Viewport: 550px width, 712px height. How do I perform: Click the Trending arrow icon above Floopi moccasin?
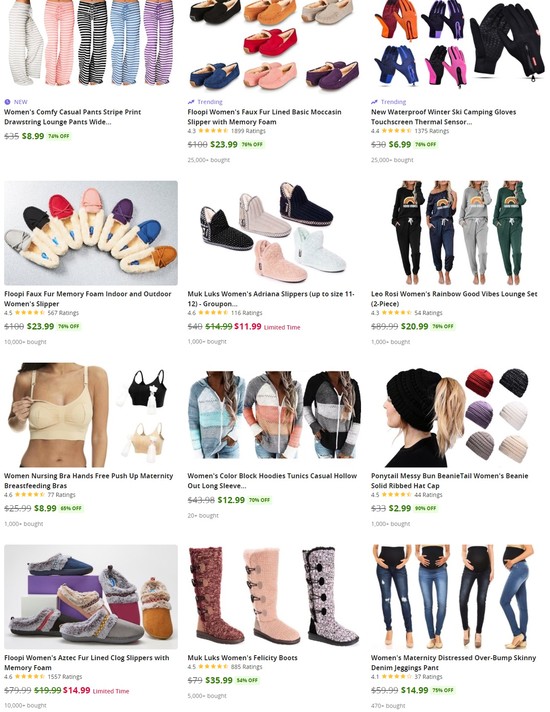[x=191, y=102]
